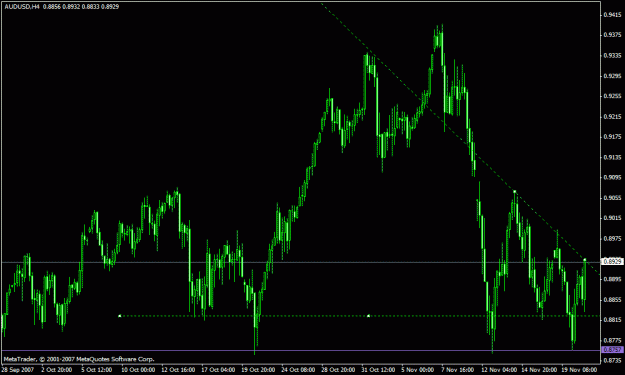This screenshot has height=375, width=625.
Task: Click the AUDUSD,H4 chart title text
Action: coord(22,7)
